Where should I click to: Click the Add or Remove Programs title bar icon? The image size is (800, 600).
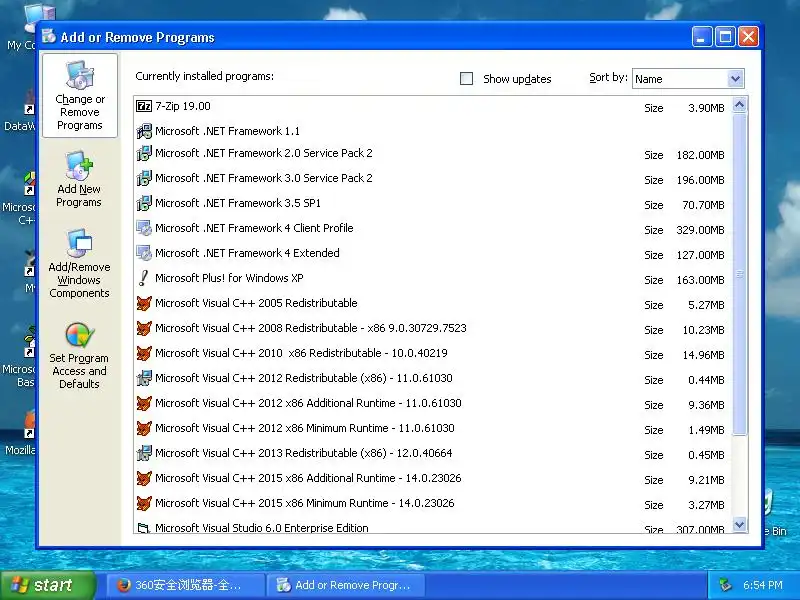tap(49, 36)
